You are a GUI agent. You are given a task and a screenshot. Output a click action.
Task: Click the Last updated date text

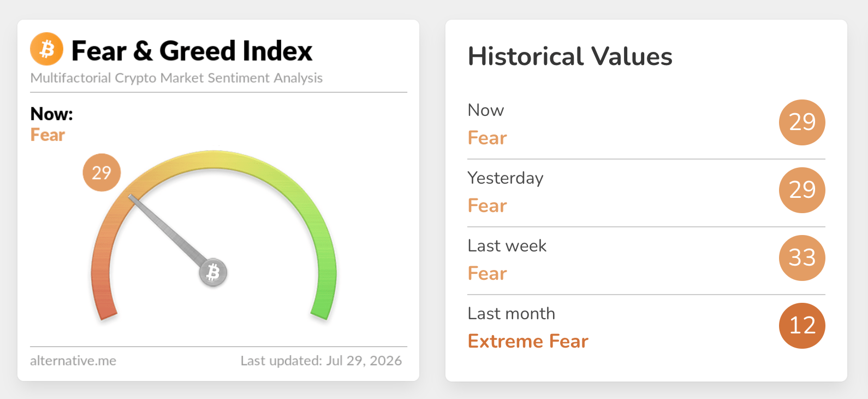click(x=321, y=361)
